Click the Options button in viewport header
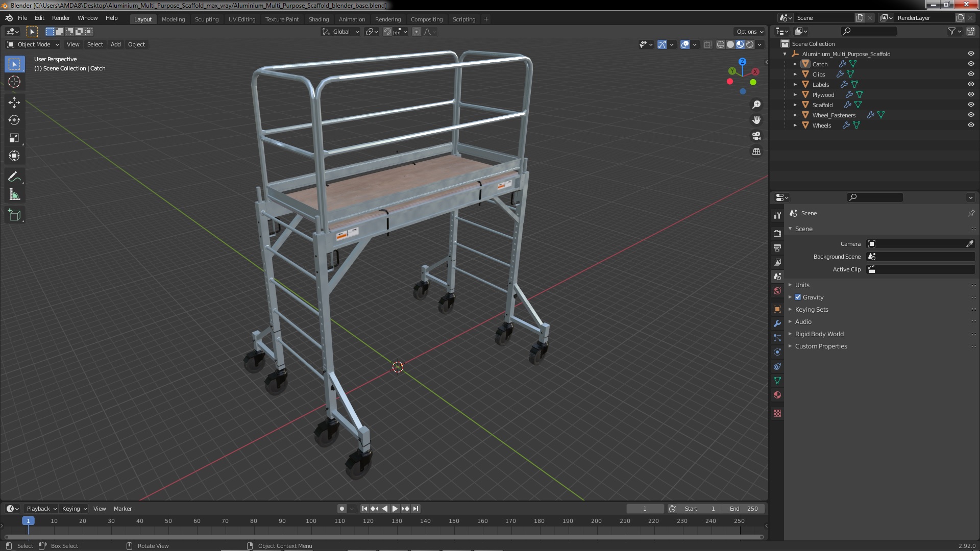 pos(749,32)
